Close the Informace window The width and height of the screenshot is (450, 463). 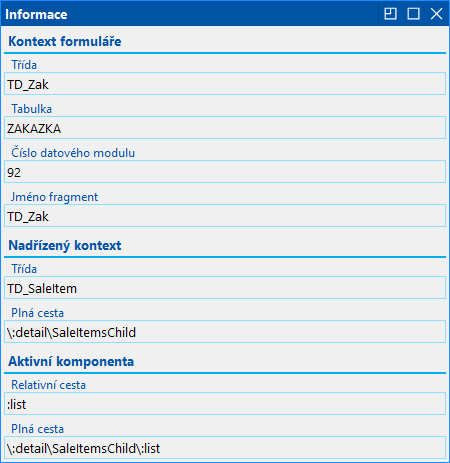pos(436,14)
